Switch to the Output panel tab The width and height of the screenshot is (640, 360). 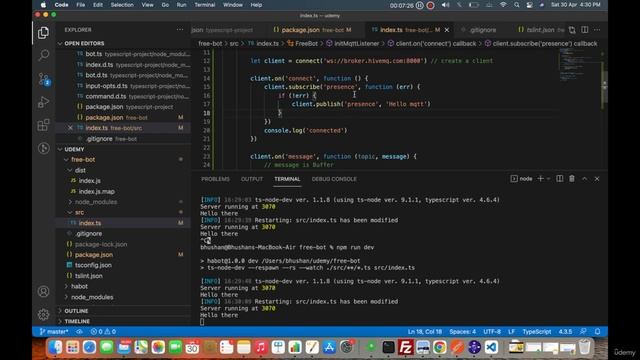tap(252, 179)
